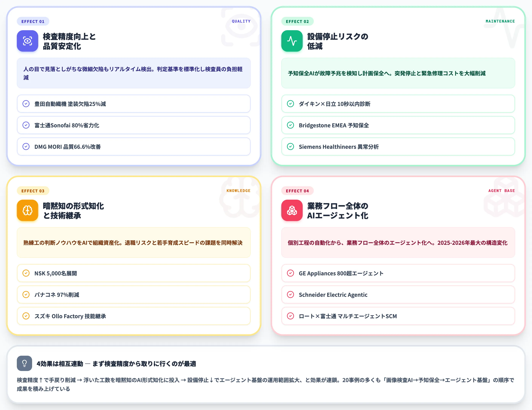Select the EFFECT 04 badge
Image resolution: width=532 pixels, height=410 pixels.
297,191
